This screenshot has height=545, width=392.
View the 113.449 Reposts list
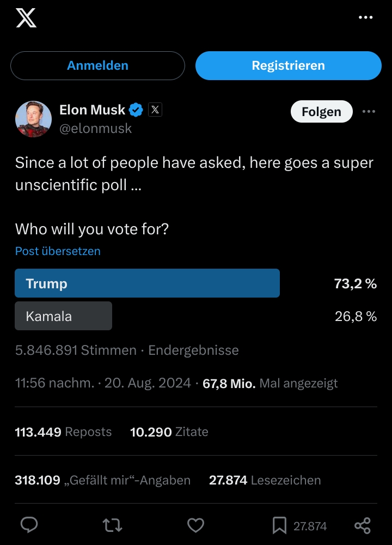(63, 432)
